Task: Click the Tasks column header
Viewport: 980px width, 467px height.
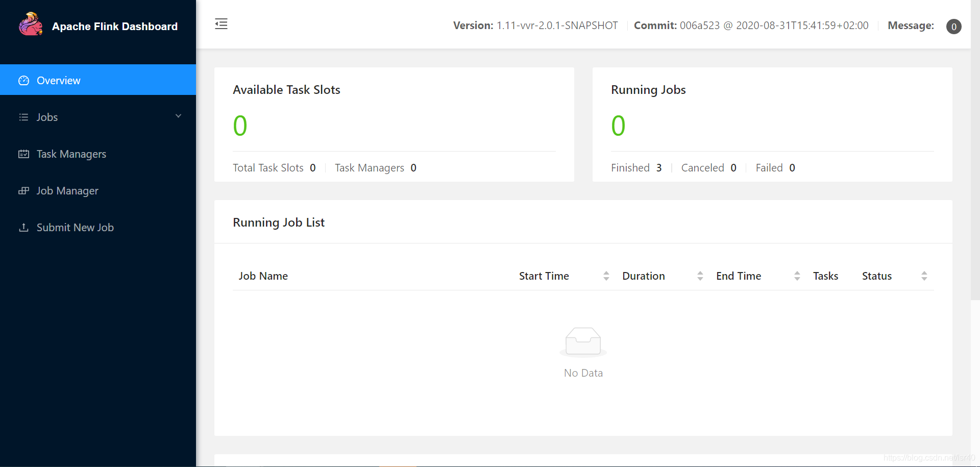Action: click(826, 276)
